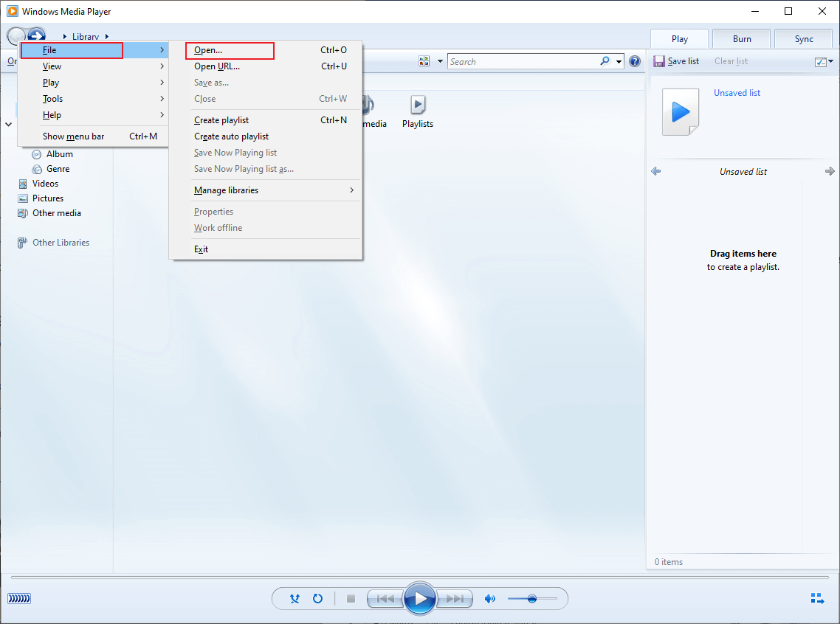Expand the Library breadcrumb menu
Screen dimensions: 840x624
point(107,35)
